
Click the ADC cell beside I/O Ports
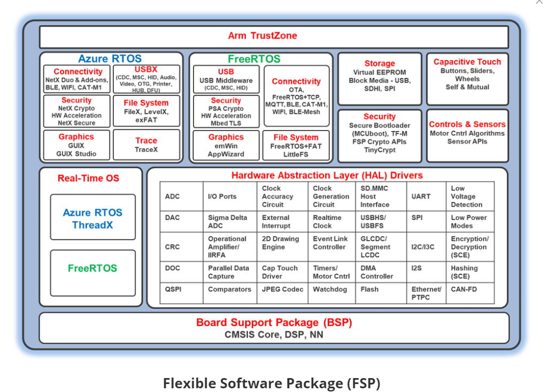coord(181,196)
